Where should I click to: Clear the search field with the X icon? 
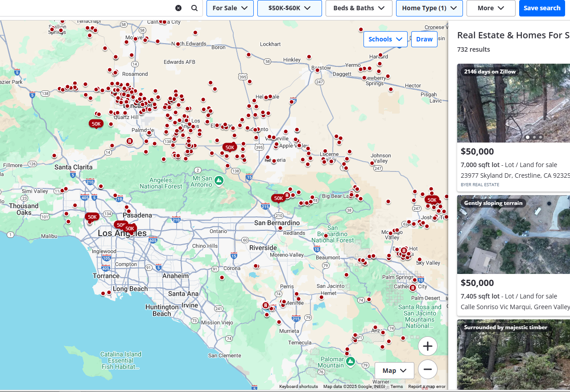pos(178,8)
